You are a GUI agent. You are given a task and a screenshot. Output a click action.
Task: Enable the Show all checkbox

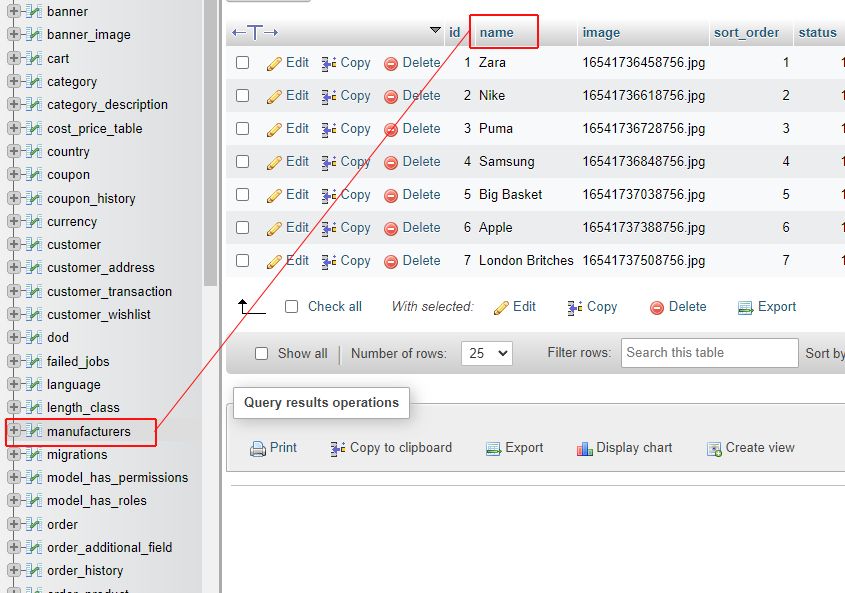click(261, 354)
